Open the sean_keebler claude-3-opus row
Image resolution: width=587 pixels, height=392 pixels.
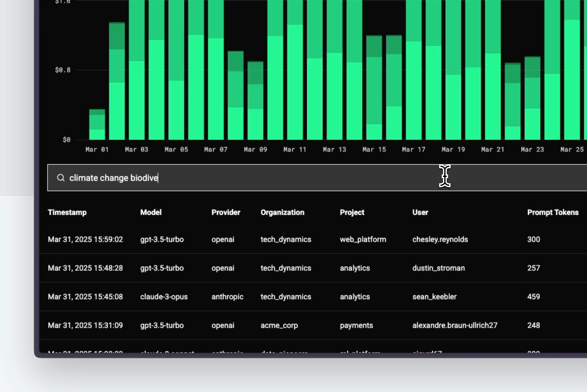click(x=434, y=297)
